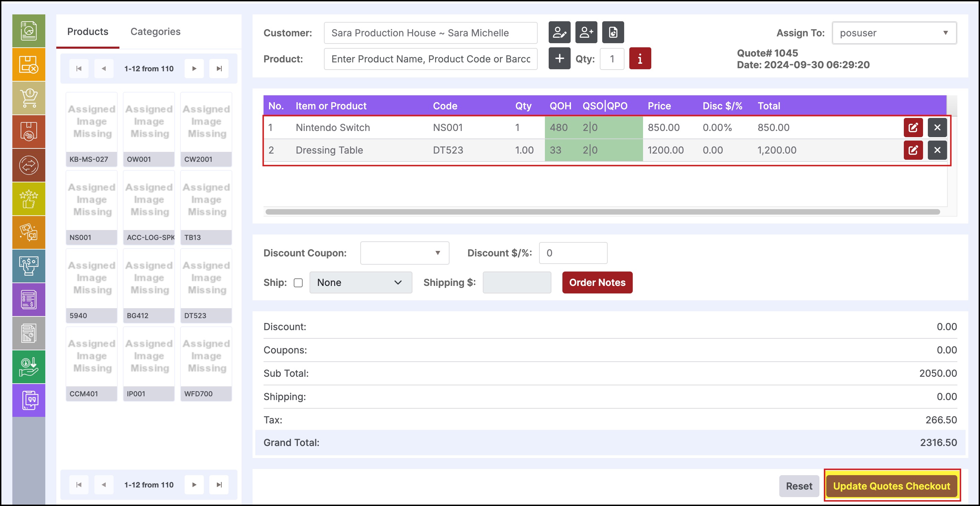Click the Qty input field
This screenshot has width=980, height=506.
point(612,59)
